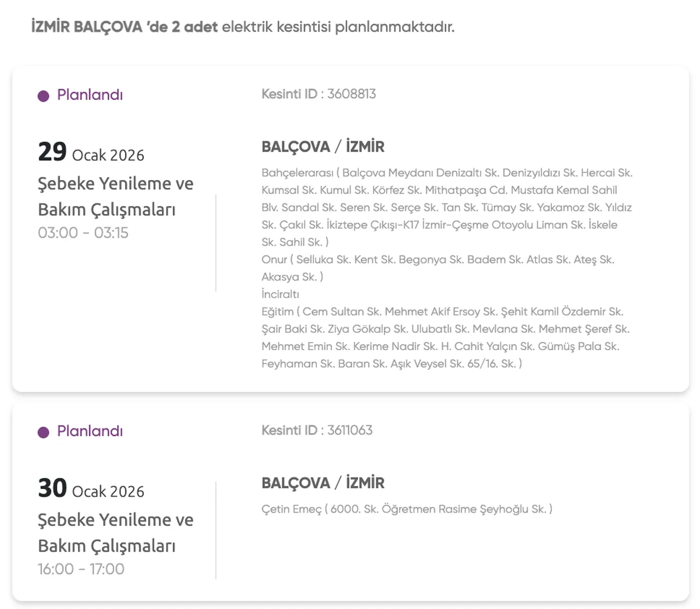
Task: Click the Onur neighborhood street list
Action: 437,268
